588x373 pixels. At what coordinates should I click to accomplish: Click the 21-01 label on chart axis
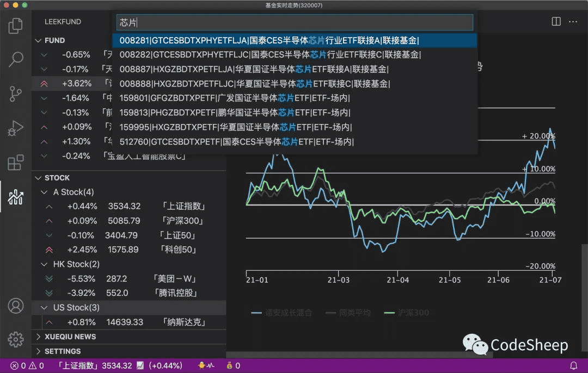257,280
